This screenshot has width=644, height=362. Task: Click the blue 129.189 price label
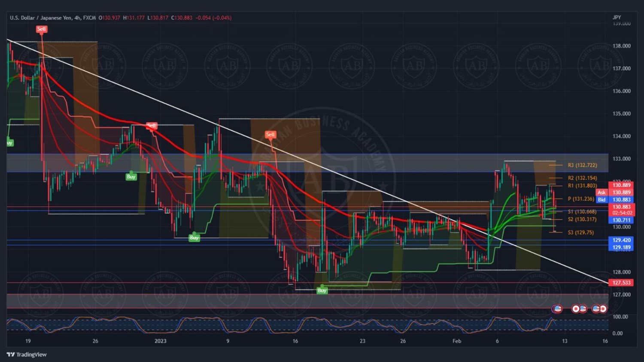[621, 247]
